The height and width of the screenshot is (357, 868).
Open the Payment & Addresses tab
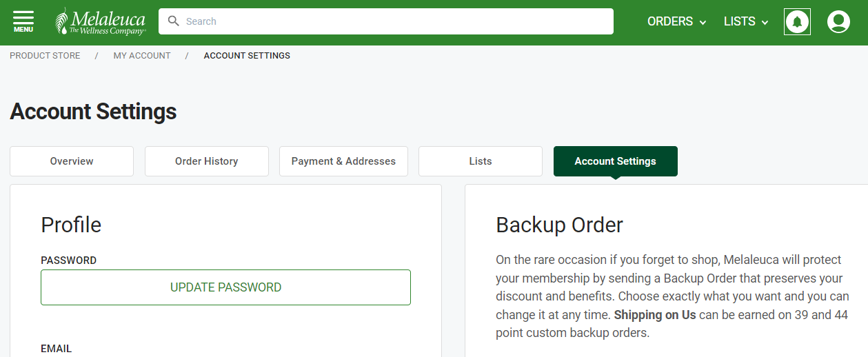[x=343, y=161]
